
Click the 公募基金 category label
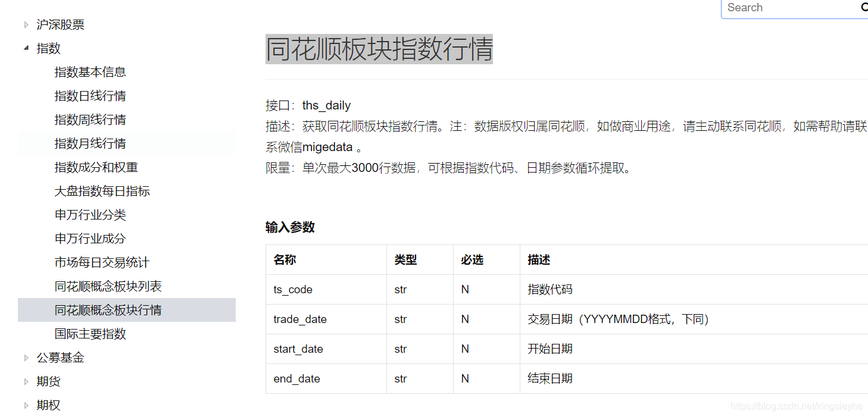(60, 358)
